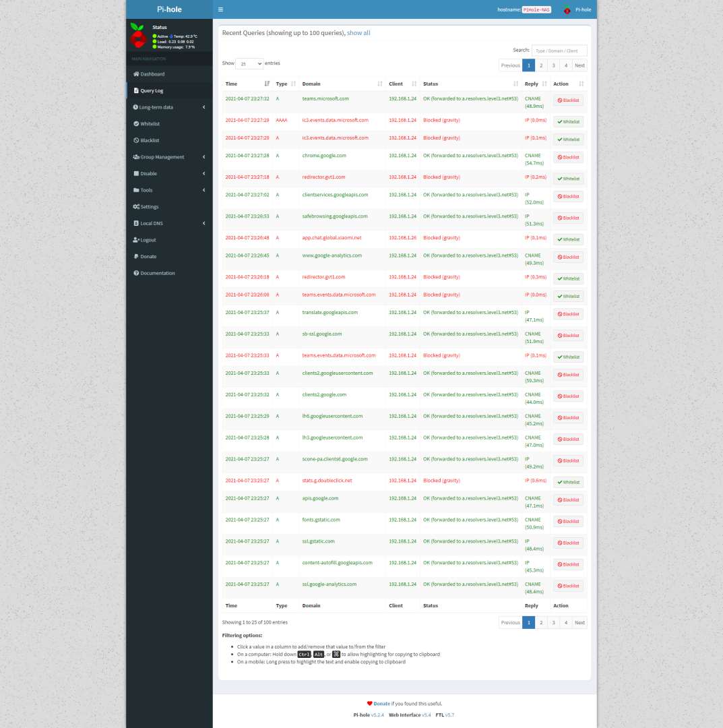The image size is (723, 728).
Task: Sort by the Status column header
Action: coord(470,84)
